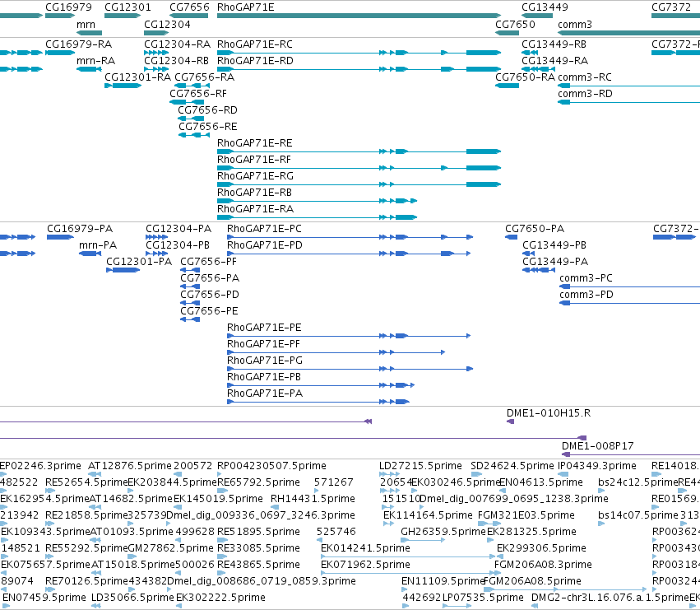Select transcript CG12304-RB label
This screenshot has width=700, height=610.
(176, 60)
